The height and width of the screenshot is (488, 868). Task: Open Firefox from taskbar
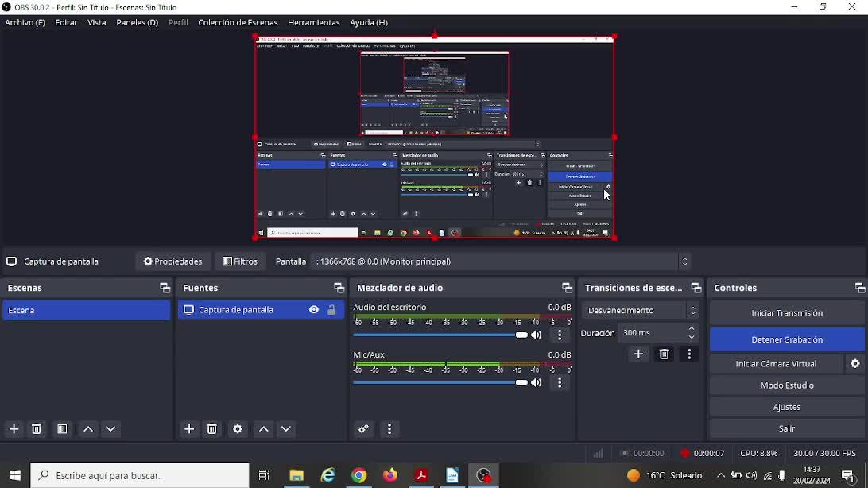390,475
